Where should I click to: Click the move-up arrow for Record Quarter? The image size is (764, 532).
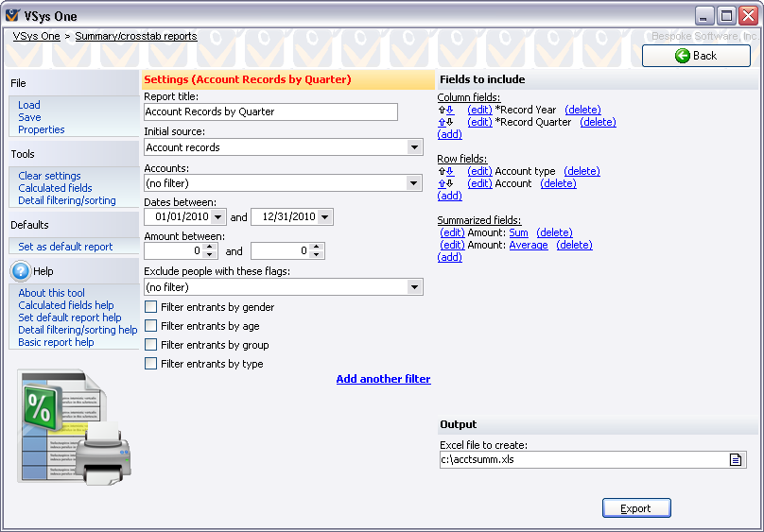441,123
